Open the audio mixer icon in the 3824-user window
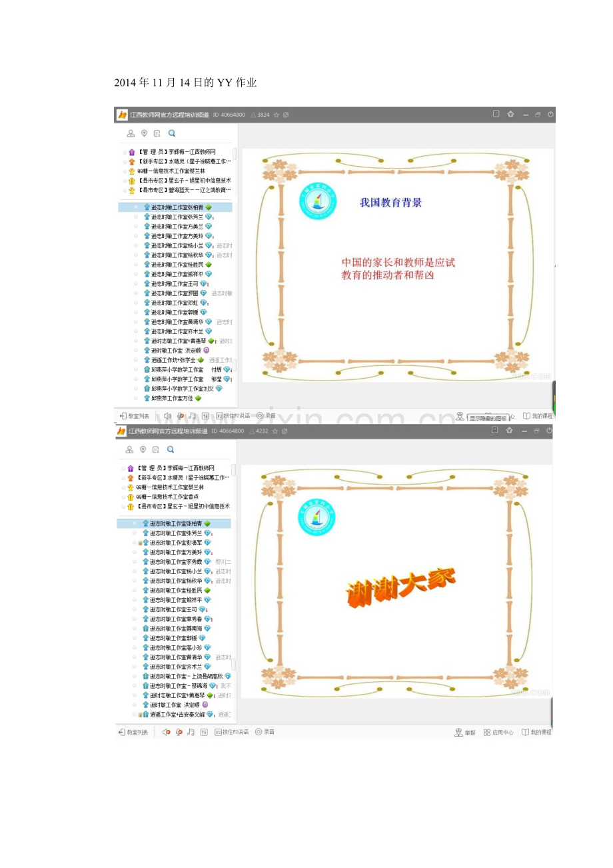 205,415
